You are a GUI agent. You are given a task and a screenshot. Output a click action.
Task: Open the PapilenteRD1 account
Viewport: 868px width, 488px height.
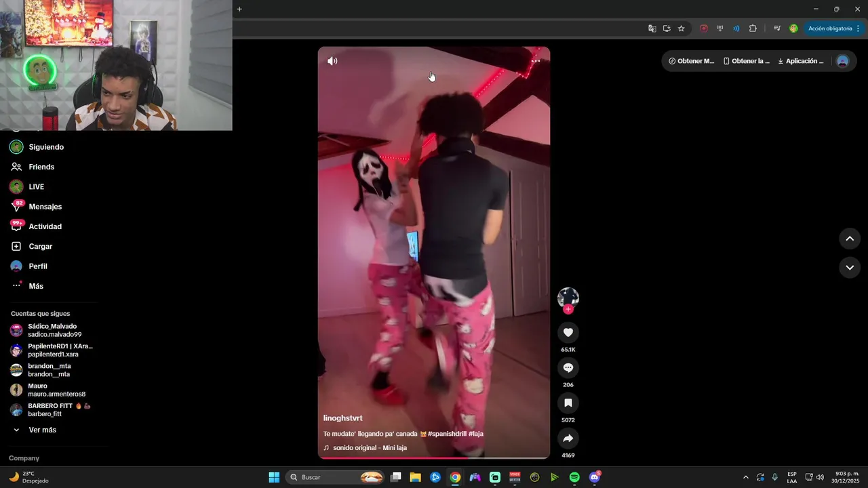(x=53, y=350)
